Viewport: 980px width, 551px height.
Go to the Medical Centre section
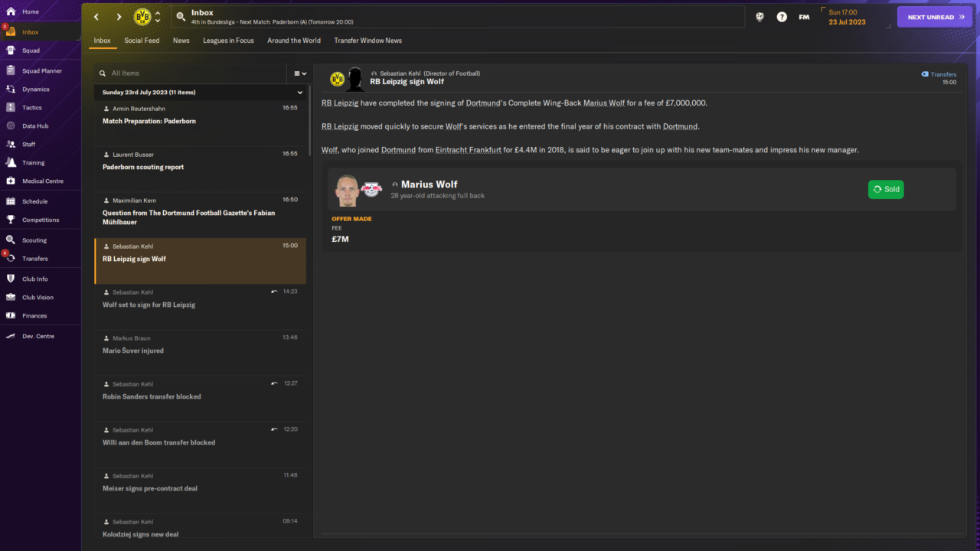pos(11,181)
